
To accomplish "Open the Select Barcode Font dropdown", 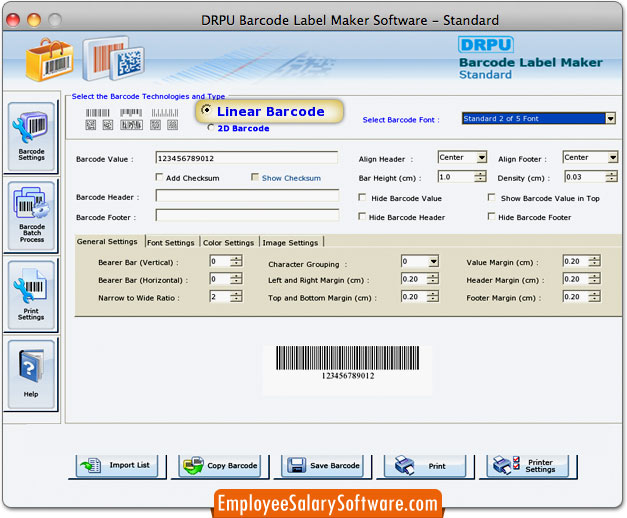I will click(538, 118).
